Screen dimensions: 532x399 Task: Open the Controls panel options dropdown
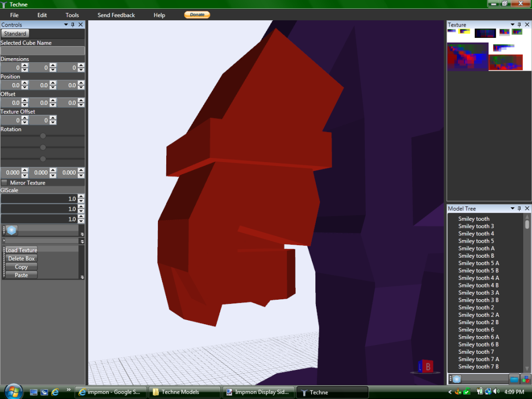[66, 25]
